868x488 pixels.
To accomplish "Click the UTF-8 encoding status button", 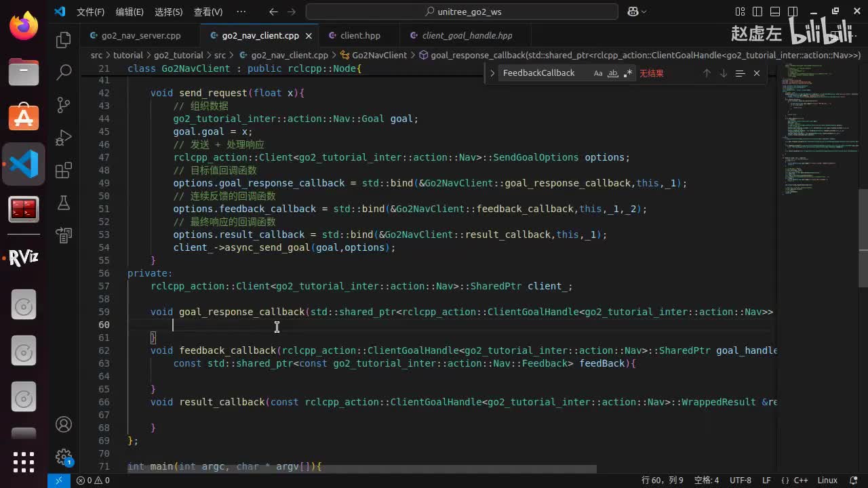I will coord(740,480).
